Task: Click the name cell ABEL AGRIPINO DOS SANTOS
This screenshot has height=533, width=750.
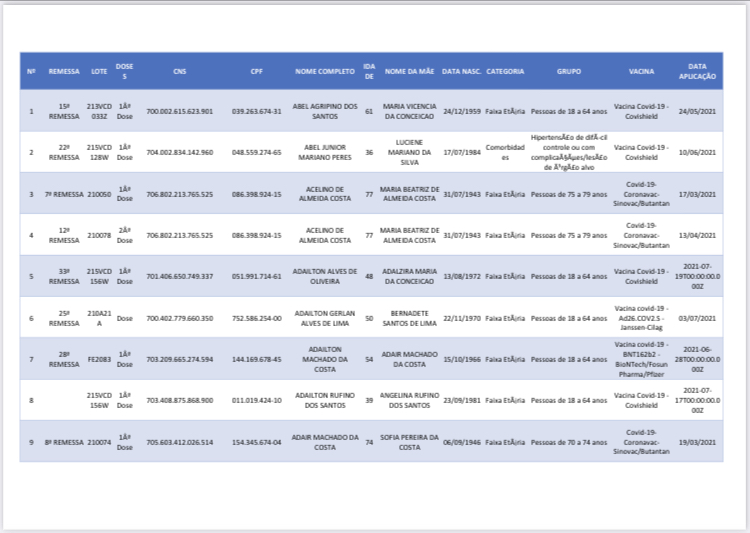Action: [x=324, y=111]
